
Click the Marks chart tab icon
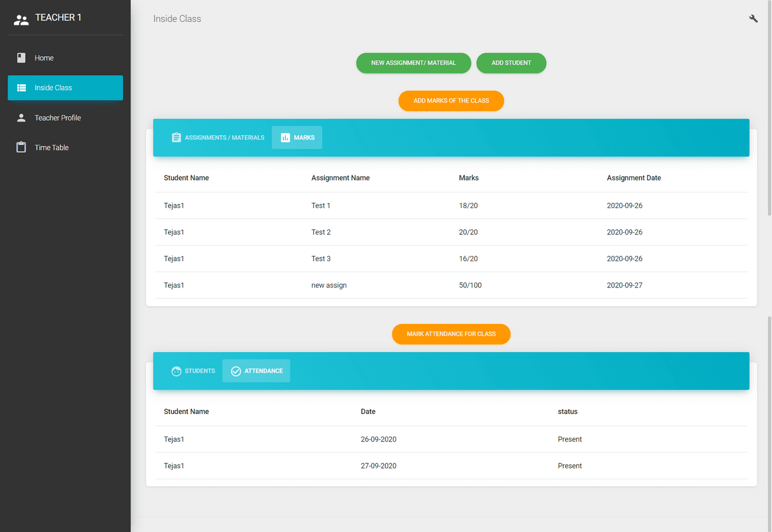tap(285, 138)
